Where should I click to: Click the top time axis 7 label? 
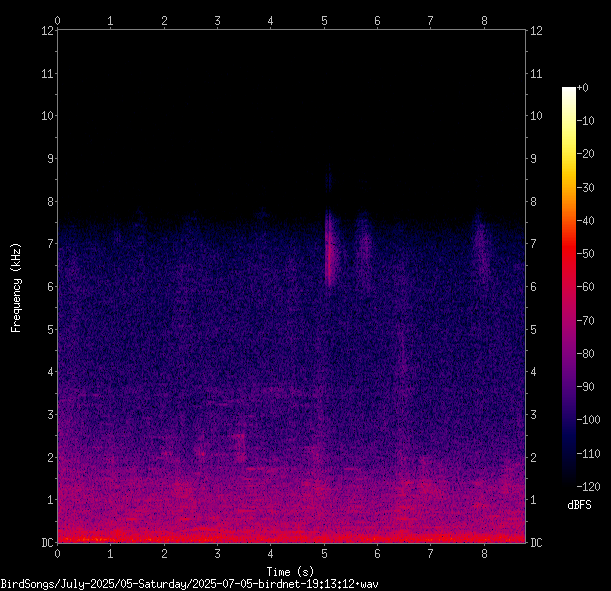(x=431, y=21)
